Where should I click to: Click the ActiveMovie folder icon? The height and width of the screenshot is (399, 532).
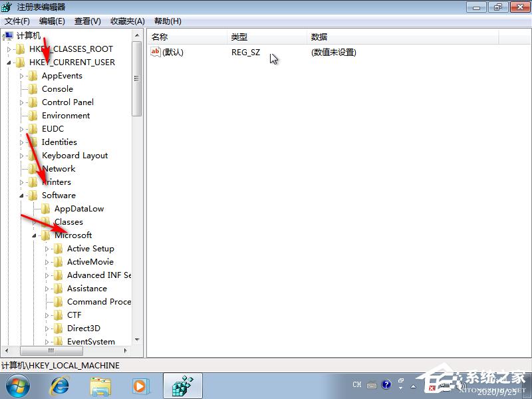pyautogui.click(x=59, y=262)
